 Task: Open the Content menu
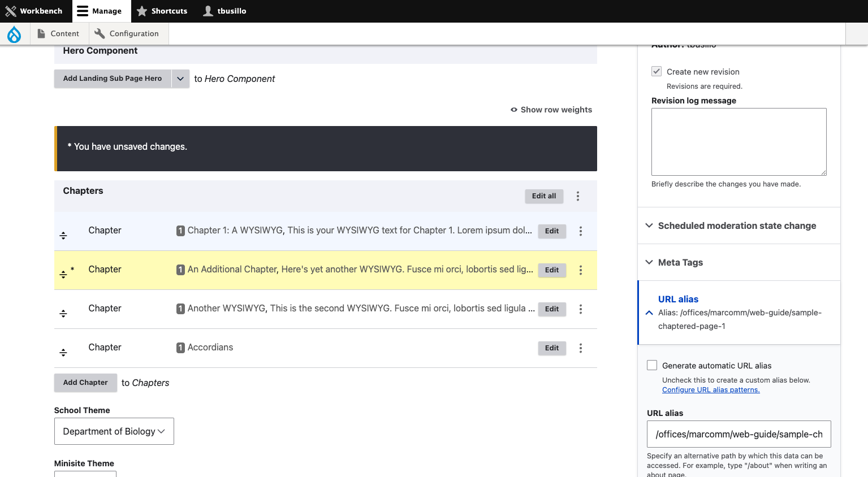(x=58, y=33)
